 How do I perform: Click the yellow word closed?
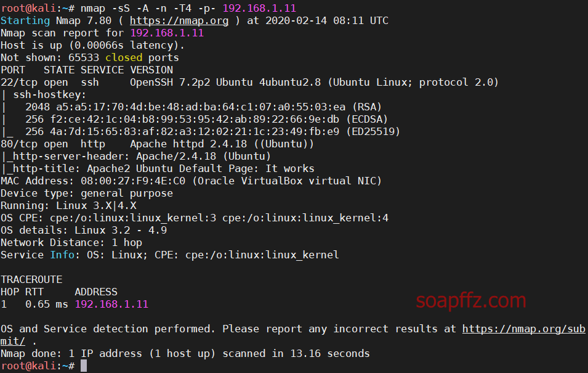124,58
